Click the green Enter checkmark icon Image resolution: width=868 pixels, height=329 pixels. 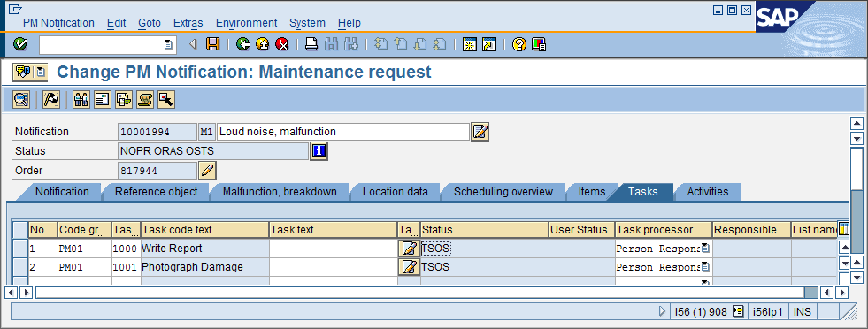(20, 44)
